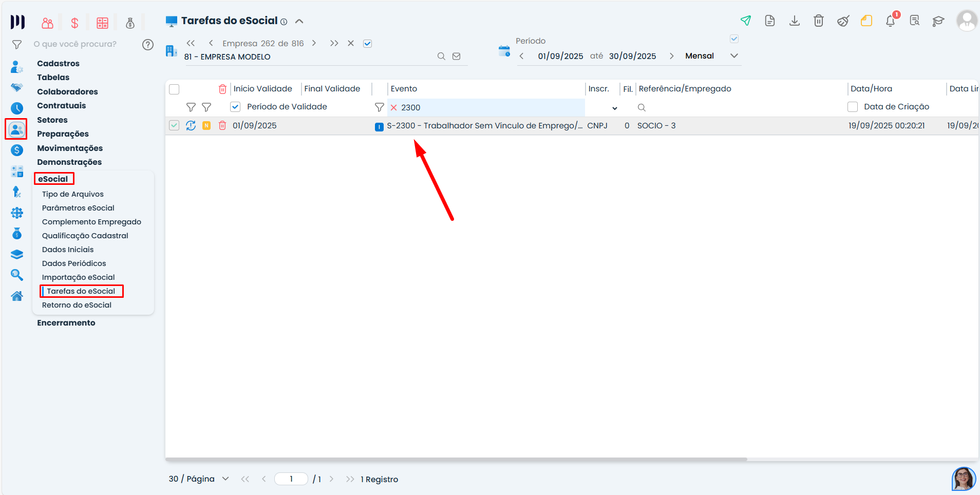Click the horizontal scrollbar below the table
Image resolution: width=980 pixels, height=495 pixels.
(456, 460)
